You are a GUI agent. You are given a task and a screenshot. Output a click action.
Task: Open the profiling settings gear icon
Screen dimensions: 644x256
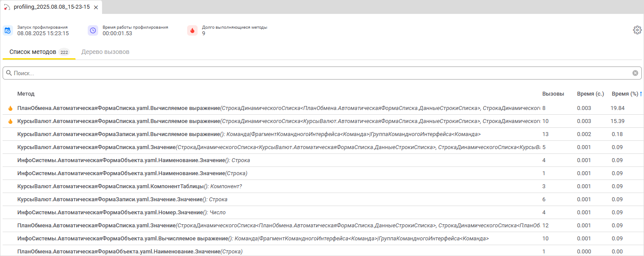[637, 30]
